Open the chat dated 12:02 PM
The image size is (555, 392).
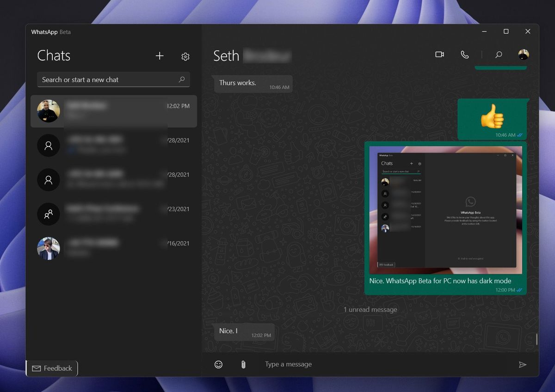114,111
